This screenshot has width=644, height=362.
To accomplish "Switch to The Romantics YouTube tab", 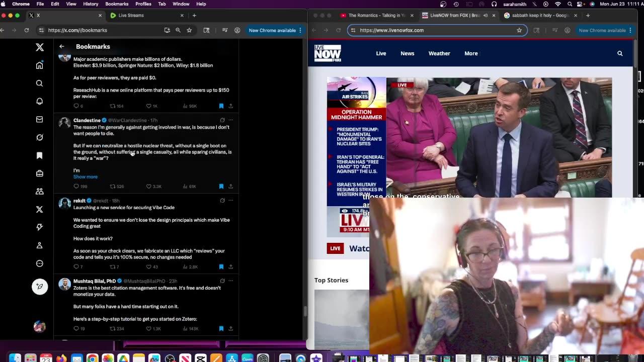I will (377, 16).
